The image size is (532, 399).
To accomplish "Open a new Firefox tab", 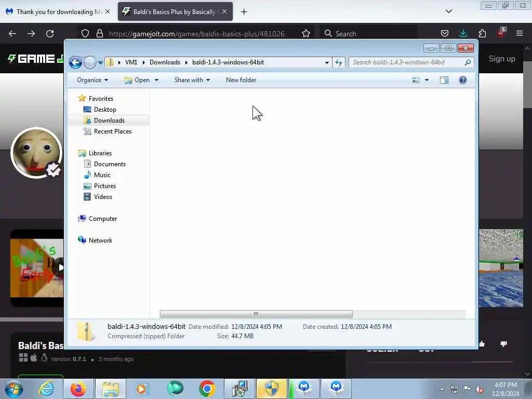I will [244, 12].
